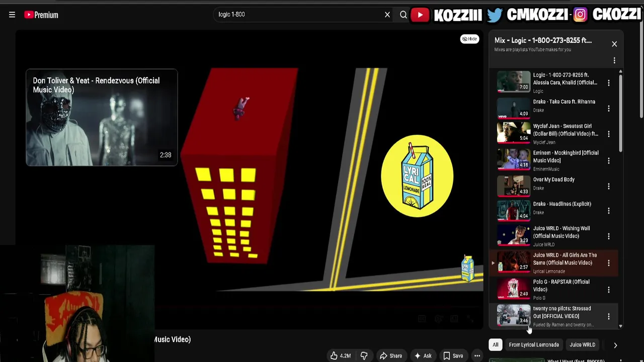
Task: Select the All filter chip
Action: [496, 345]
